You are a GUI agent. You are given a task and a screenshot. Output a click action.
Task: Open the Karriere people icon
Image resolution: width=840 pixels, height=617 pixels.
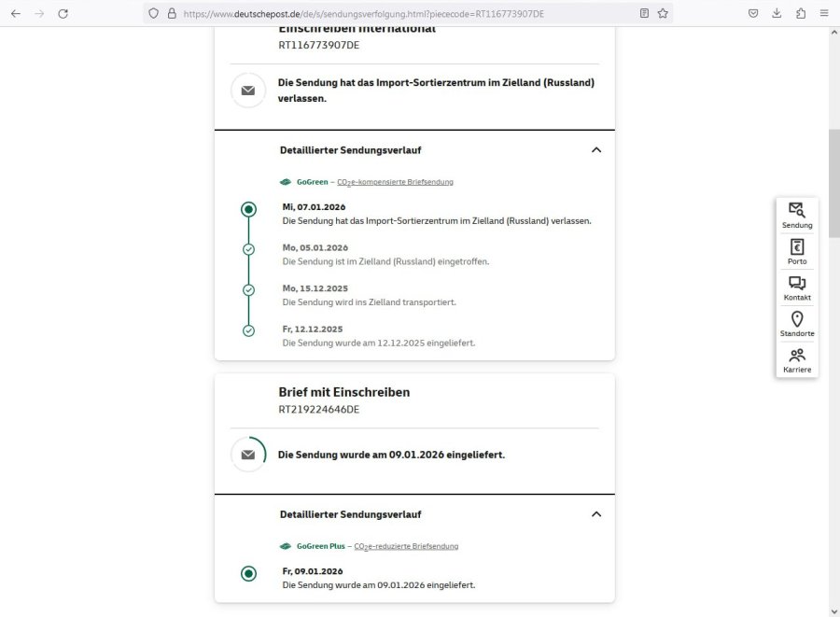797,360
